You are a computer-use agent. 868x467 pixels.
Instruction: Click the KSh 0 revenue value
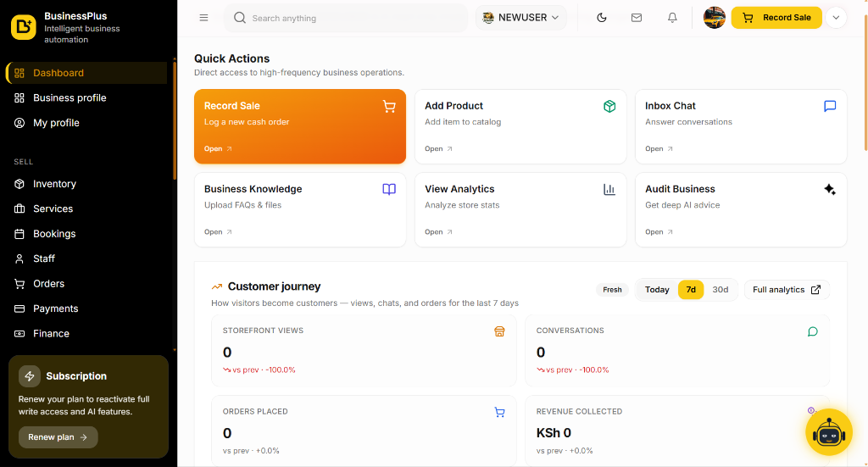[554, 433]
